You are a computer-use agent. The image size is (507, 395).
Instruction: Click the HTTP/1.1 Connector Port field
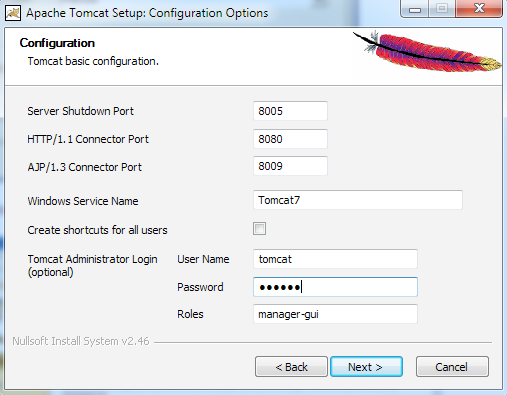coord(290,139)
